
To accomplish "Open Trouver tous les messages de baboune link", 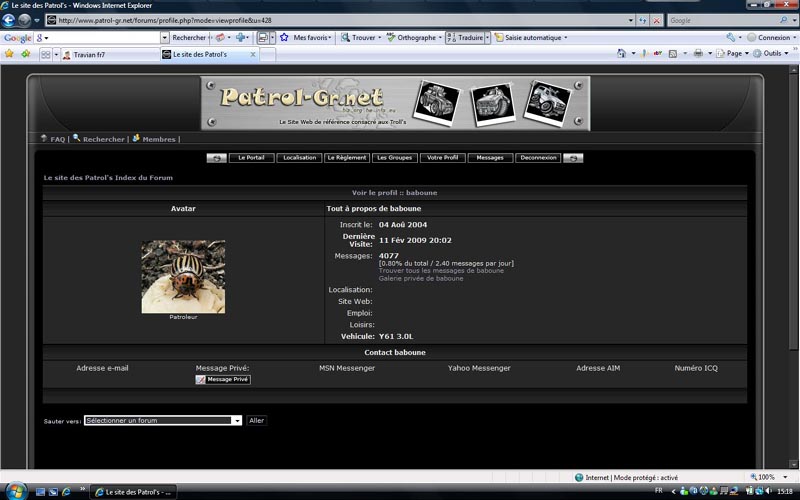I will coord(441,271).
